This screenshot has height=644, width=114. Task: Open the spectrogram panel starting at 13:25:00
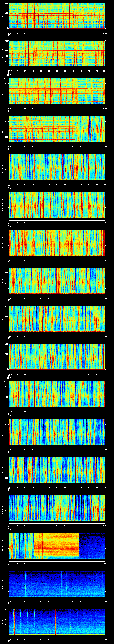pyautogui.click(x=57, y=357)
